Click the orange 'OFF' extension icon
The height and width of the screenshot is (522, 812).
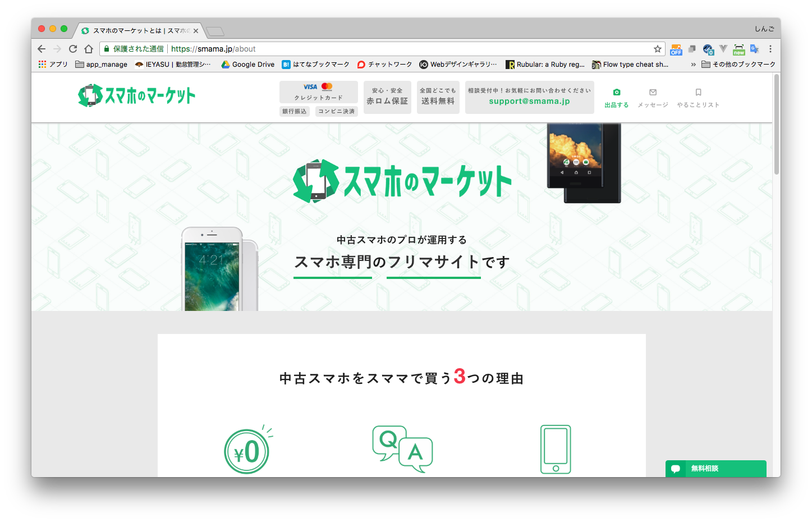[676, 49]
